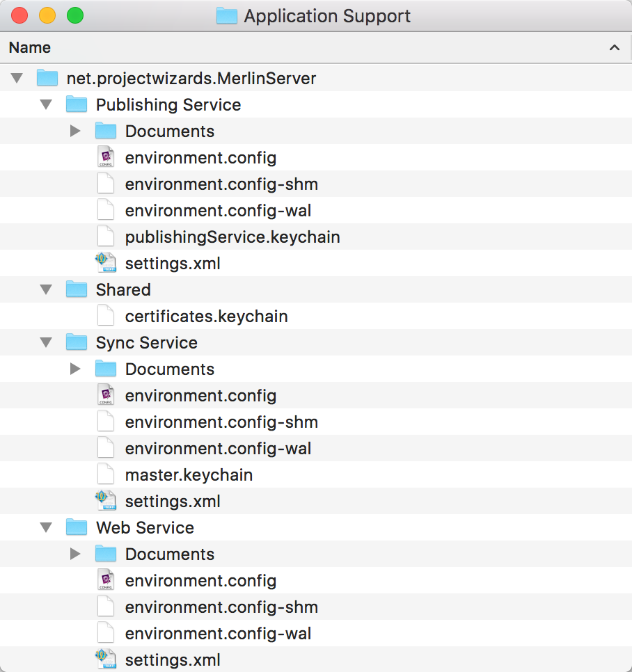Screen dimensions: 632x672
Task: Select the master.keychain file name
Action: coord(189,475)
